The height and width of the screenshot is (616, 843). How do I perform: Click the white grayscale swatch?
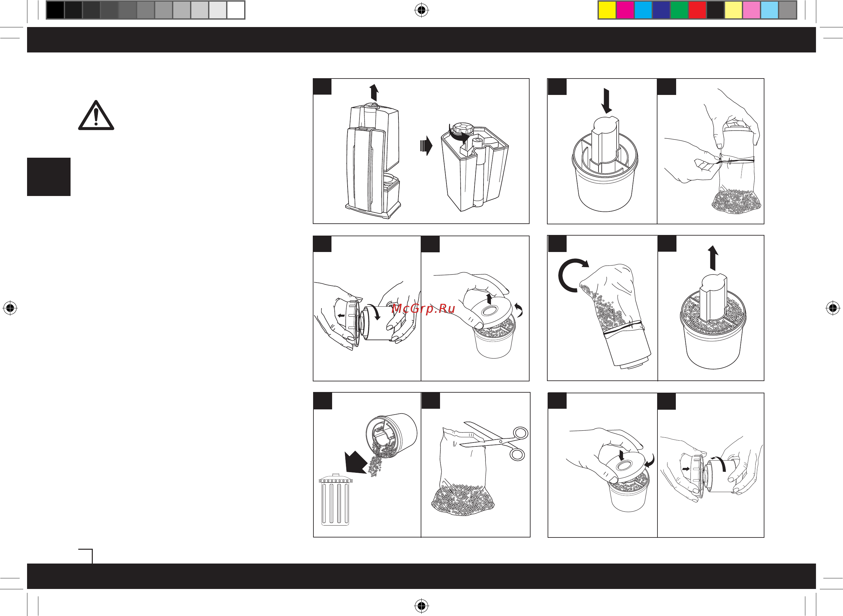coord(236,10)
